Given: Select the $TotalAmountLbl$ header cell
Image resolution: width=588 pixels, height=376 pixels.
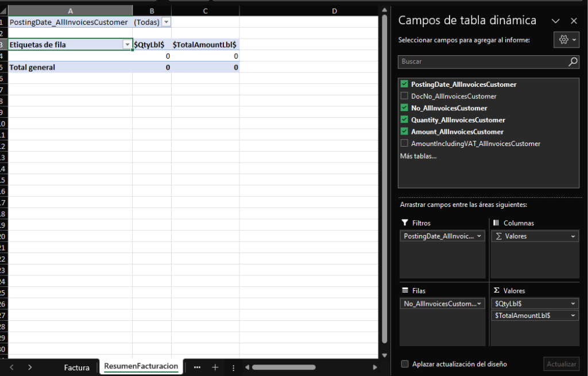Looking at the screenshot, I should 205,45.
